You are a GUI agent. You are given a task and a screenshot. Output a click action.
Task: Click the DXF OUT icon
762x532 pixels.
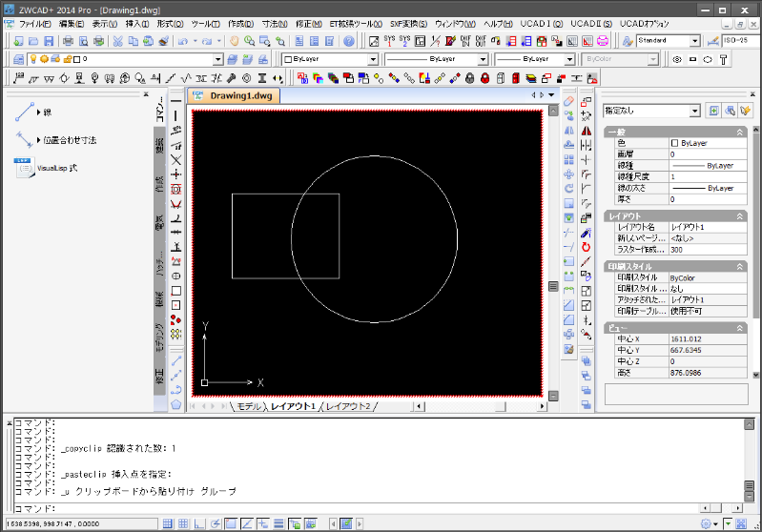481,41
